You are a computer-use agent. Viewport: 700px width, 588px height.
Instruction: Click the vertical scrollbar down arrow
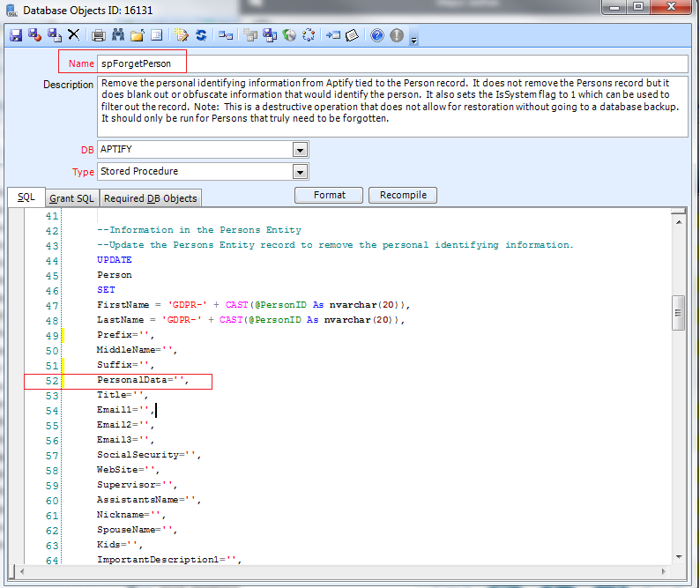(x=679, y=557)
